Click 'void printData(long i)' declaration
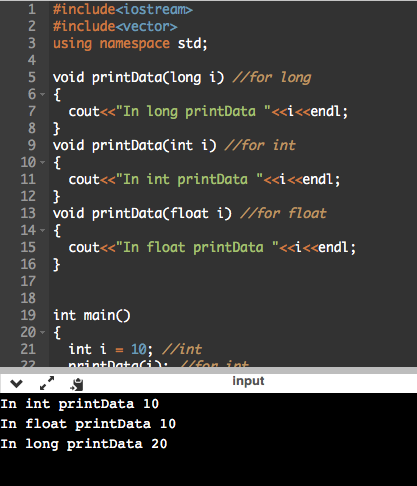 139,77
